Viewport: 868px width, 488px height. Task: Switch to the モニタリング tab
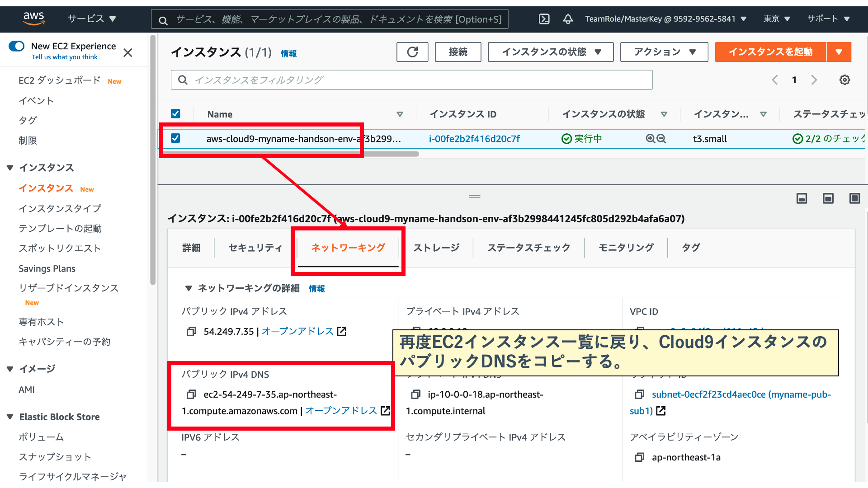(x=626, y=248)
